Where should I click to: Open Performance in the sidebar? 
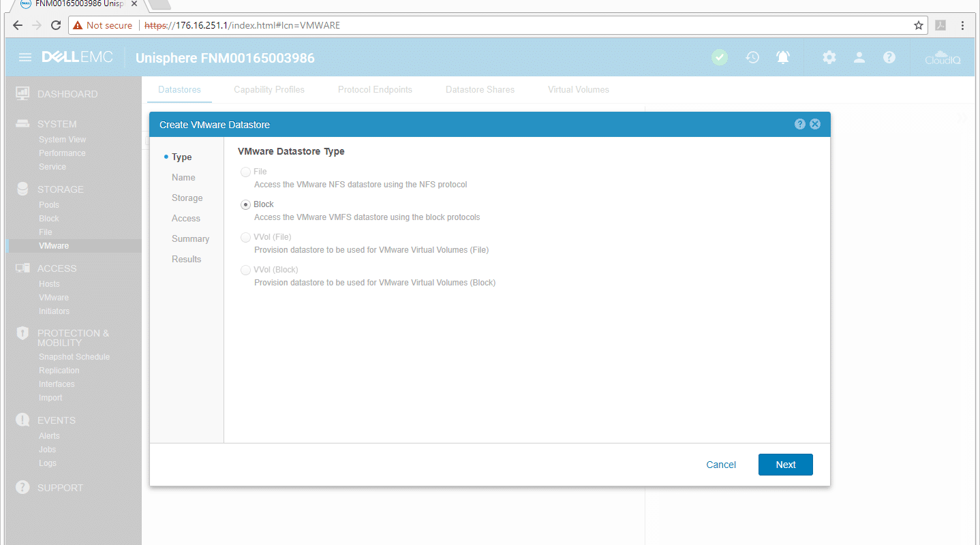pyautogui.click(x=62, y=153)
